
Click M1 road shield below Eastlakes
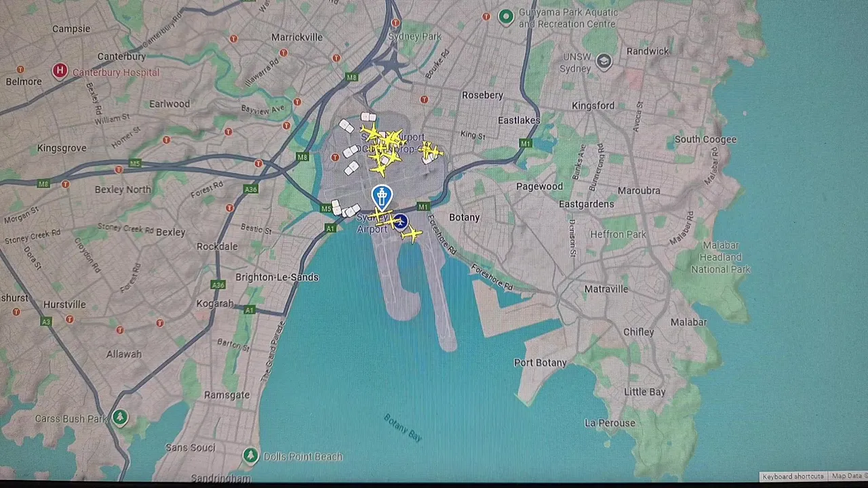tap(526, 143)
